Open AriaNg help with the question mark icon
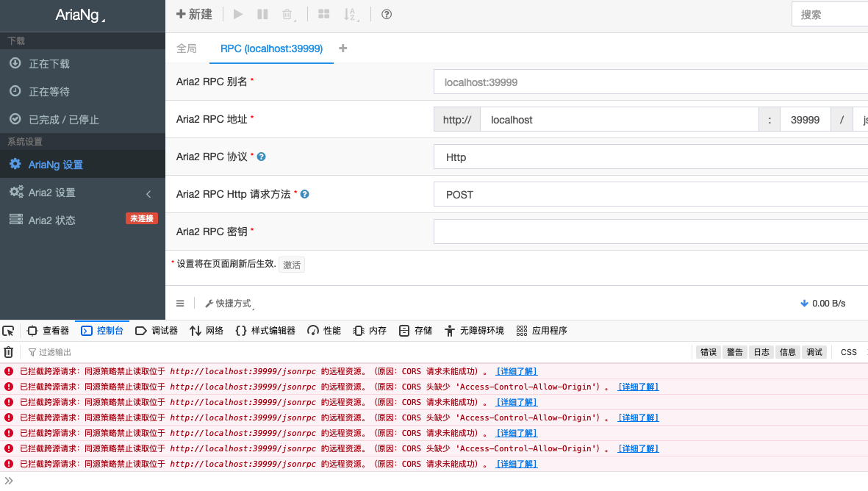Image resolution: width=868 pixels, height=491 pixels. coord(386,14)
